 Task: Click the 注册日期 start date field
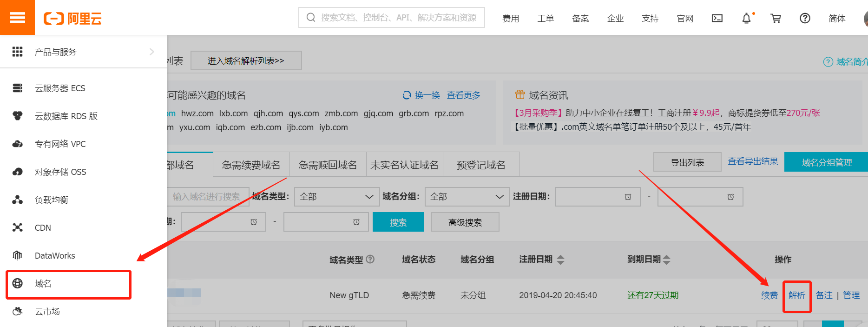pos(598,197)
